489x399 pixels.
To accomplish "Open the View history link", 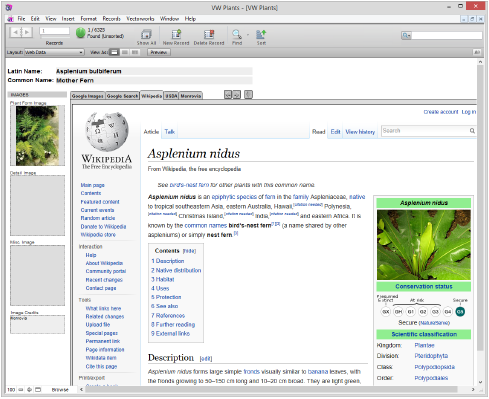I will [360, 132].
